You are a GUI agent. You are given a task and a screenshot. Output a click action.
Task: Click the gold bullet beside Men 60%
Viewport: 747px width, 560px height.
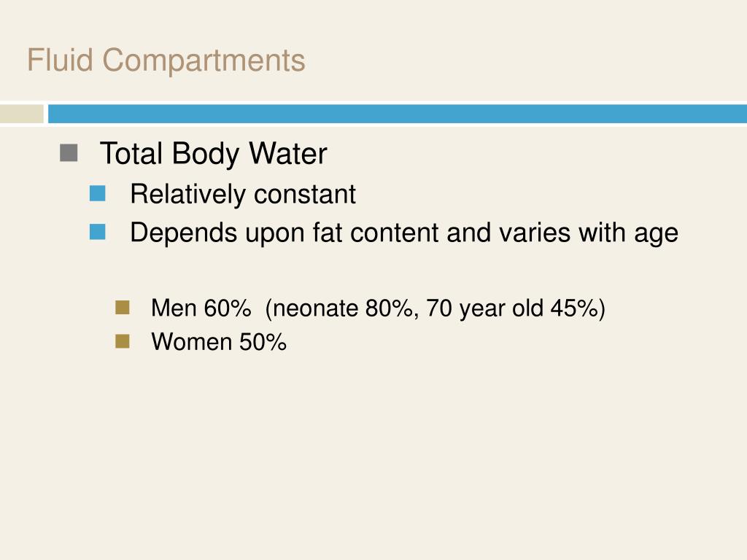click(x=122, y=308)
